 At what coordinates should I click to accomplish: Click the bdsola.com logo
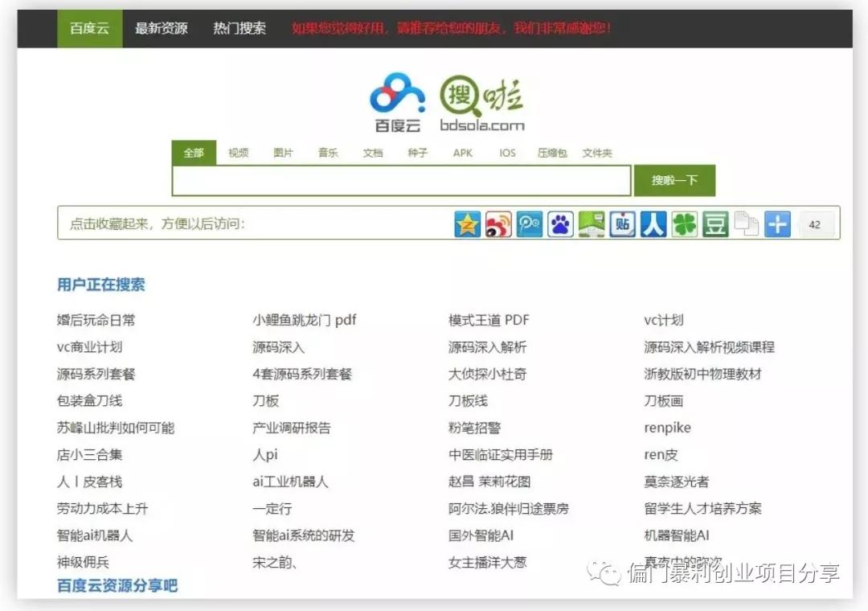click(482, 100)
